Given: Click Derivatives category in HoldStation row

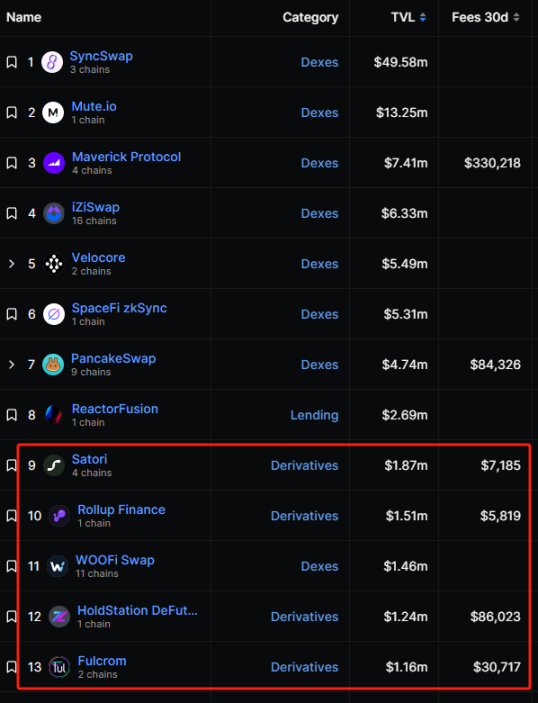Looking at the screenshot, I should [304, 617].
